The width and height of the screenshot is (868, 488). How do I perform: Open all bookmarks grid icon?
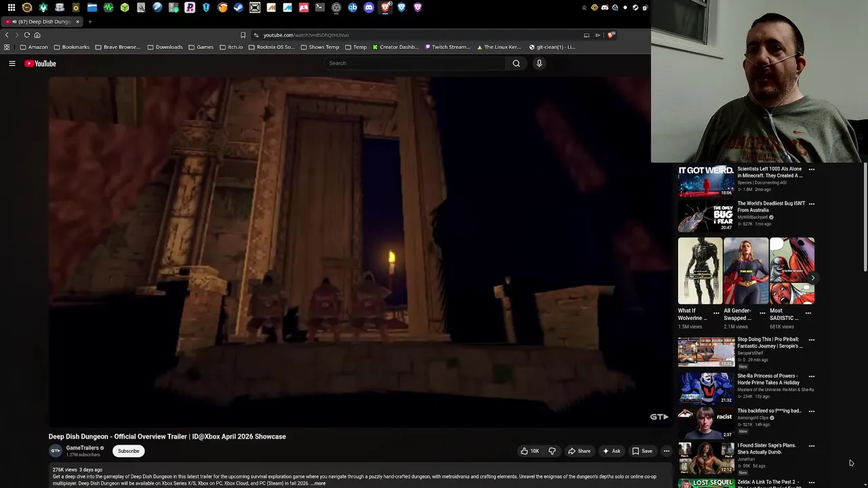7,47
